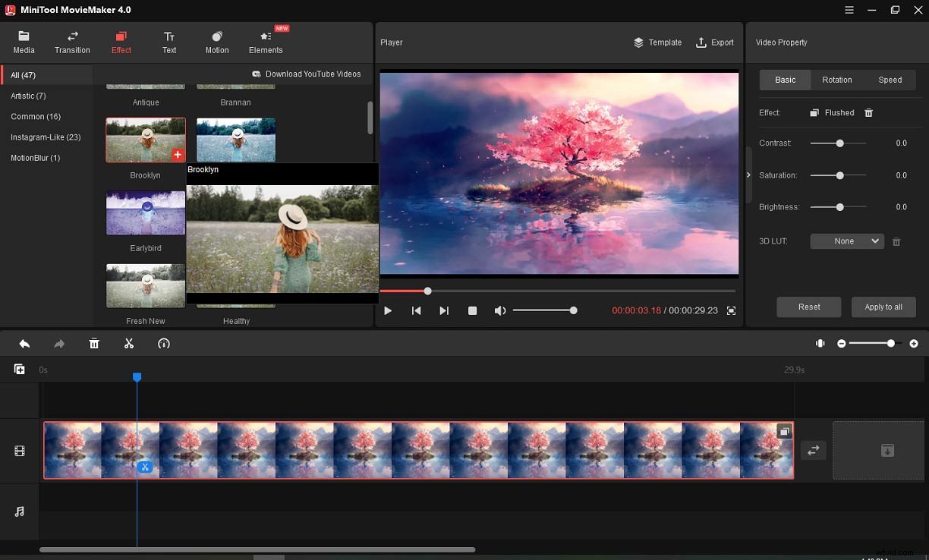Switch to the Rotation tab
The width and height of the screenshot is (929, 560).
[x=836, y=80]
